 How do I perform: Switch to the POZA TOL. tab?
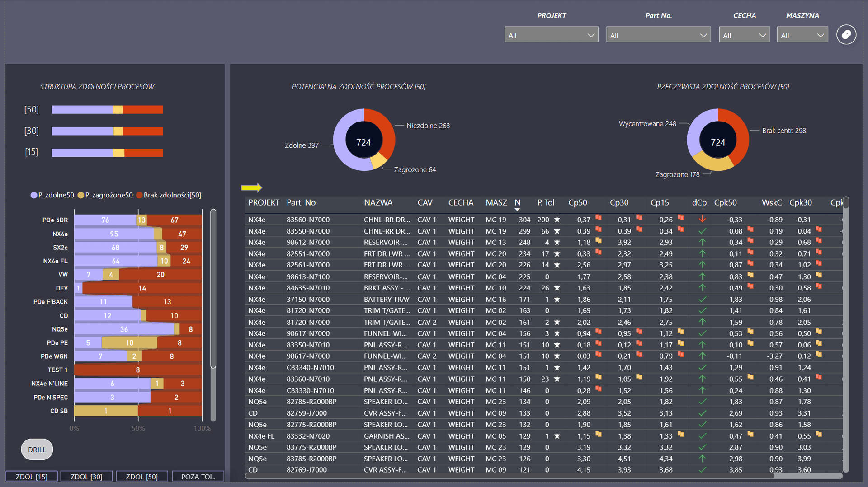point(198,477)
